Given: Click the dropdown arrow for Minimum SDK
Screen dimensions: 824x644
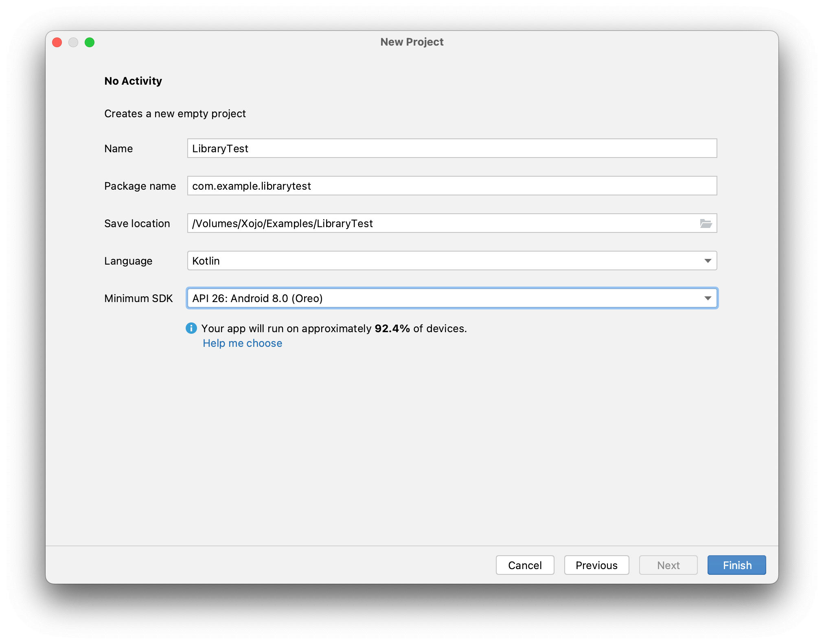Looking at the screenshot, I should coord(708,298).
